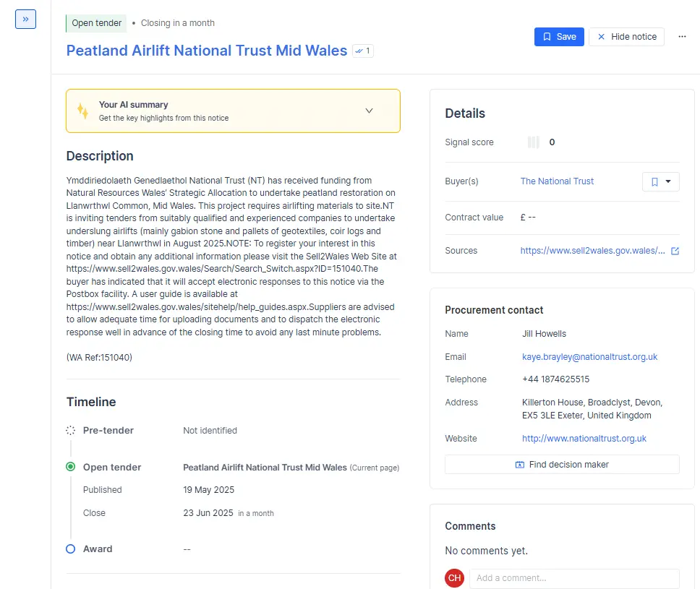Expand the Your AI summary panel
This screenshot has height=589, width=700.
(x=233, y=111)
